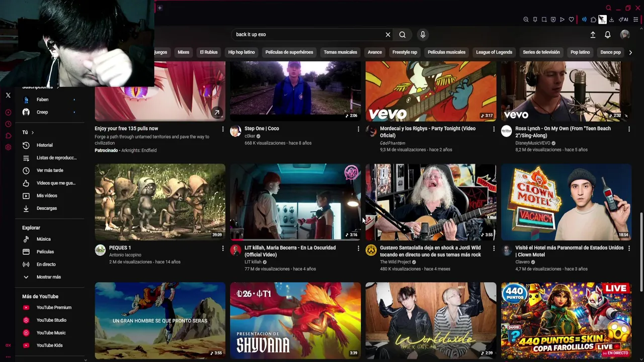Select the Mixes chip
This screenshot has width=644, height=362.
tap(183, 52)
